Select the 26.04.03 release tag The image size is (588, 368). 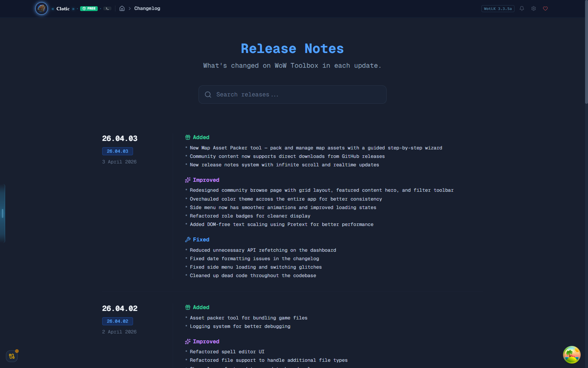point(117,151)
